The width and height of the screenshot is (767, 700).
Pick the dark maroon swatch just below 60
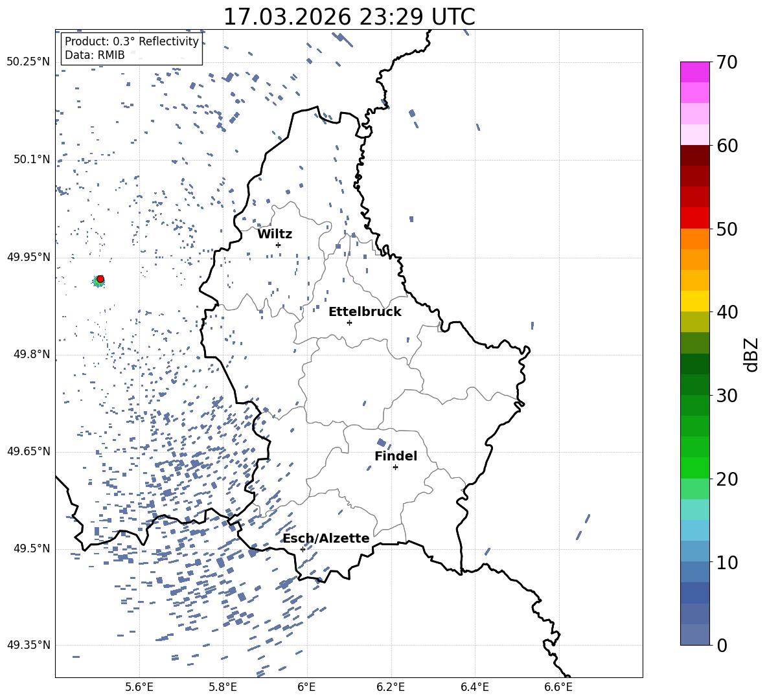point(694,155)
